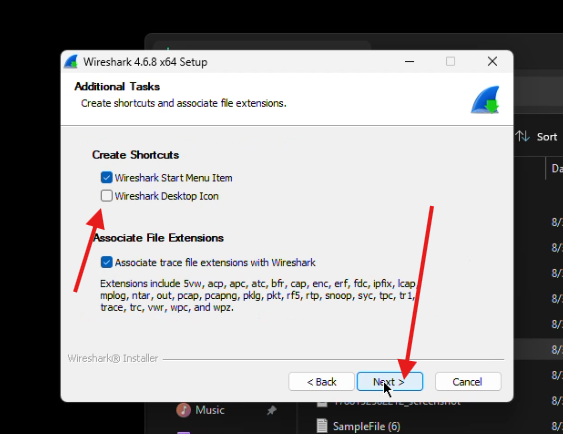
Task: Click the Wireshark installer logo in header
Action: 485,100
